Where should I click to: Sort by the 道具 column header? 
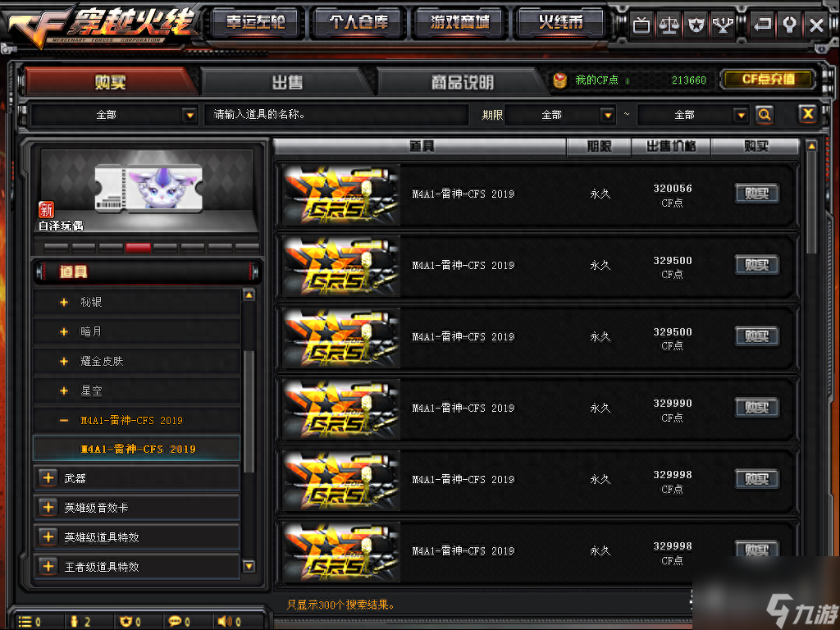click(421, 146)
